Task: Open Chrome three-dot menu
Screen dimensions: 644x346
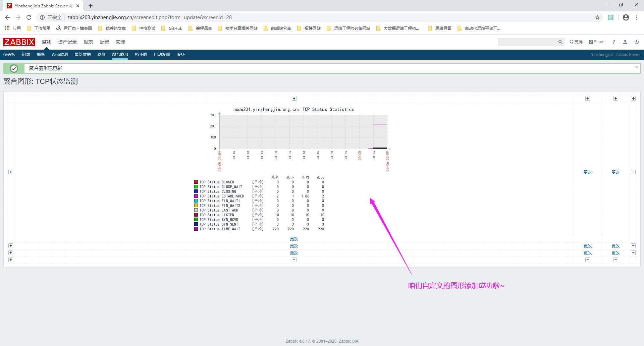Action: tap(637, 17)
